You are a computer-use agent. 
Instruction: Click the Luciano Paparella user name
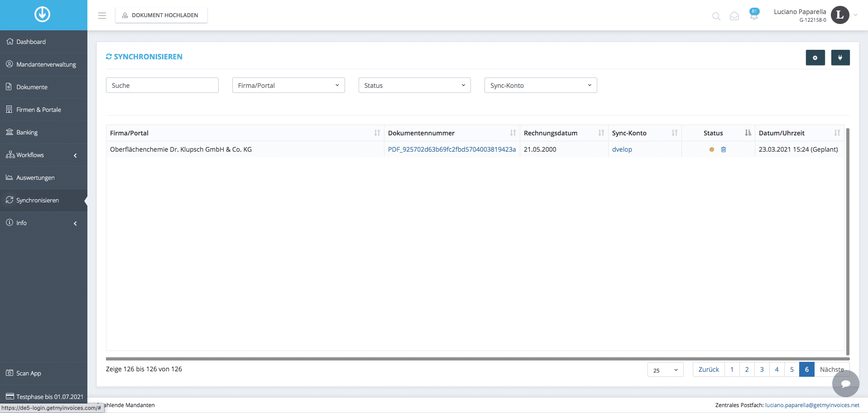point(800,12)
